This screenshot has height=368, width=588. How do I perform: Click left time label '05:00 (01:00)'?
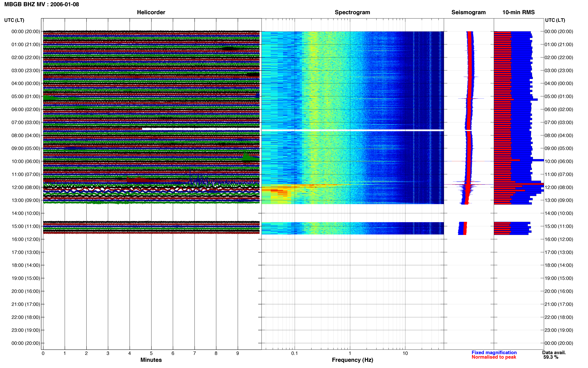coord(26,96)
